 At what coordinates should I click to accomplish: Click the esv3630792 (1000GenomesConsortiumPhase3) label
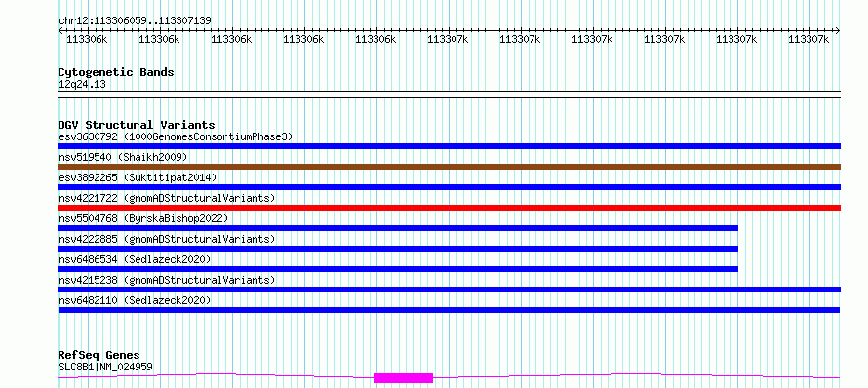176,136
